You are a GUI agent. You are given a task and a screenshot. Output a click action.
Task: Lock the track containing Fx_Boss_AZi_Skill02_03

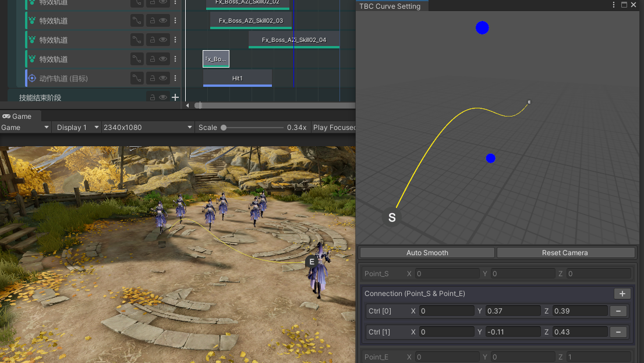(153, 20)
